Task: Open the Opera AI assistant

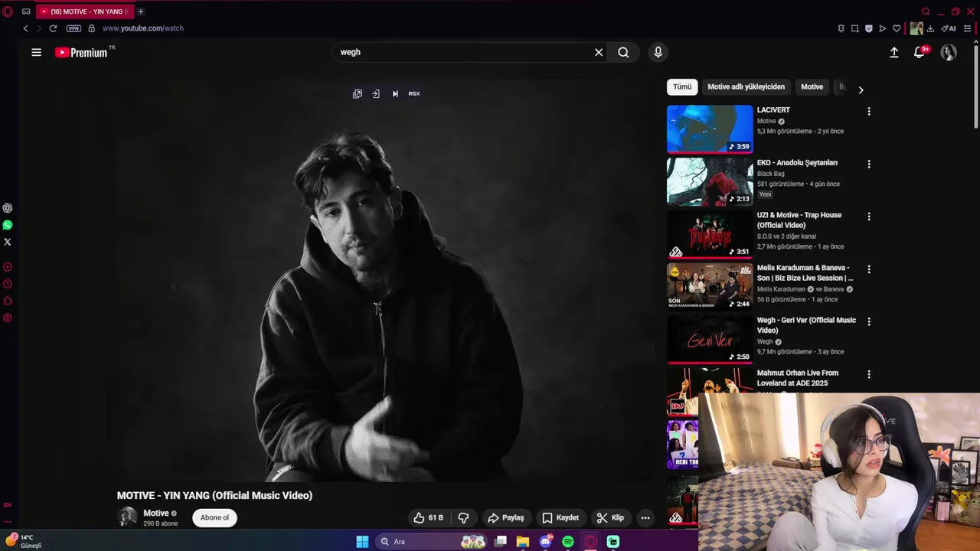Action: point(949,28)
